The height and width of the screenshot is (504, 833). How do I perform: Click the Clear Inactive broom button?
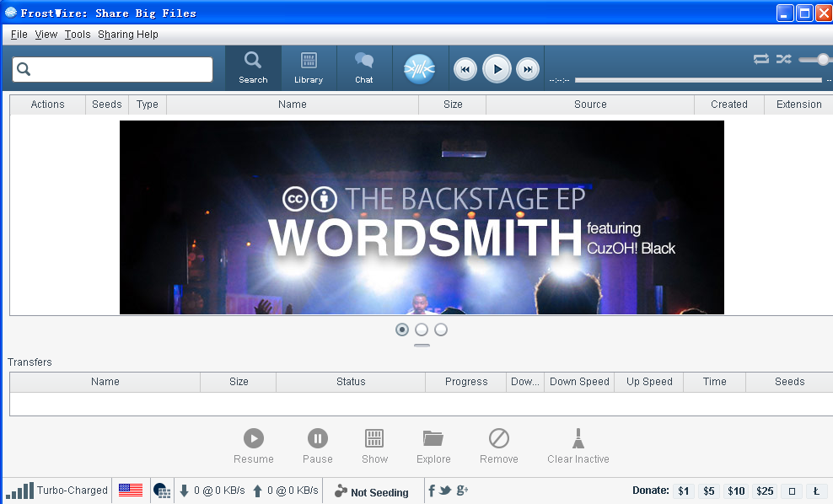(578, 446)
